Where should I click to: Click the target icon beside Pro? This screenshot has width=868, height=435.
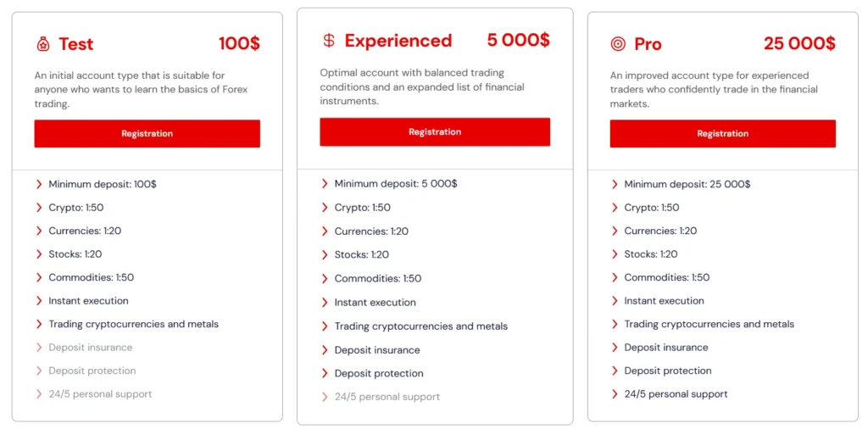pos(618,44)
